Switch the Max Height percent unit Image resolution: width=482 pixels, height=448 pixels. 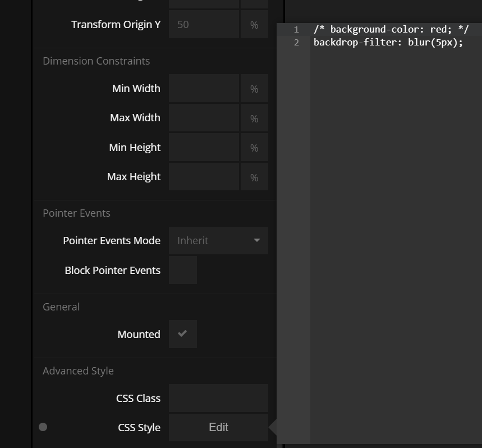[x=254, y=177]
